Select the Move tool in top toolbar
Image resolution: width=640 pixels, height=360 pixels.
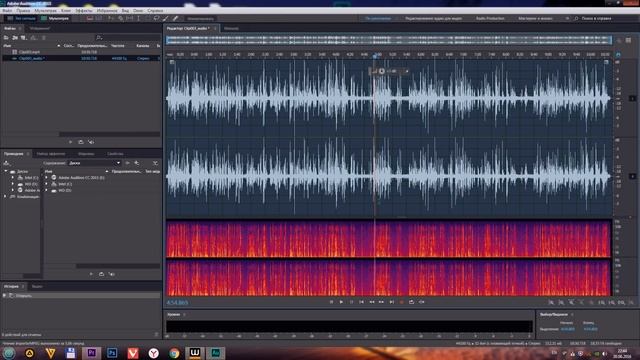click(111, 18)
